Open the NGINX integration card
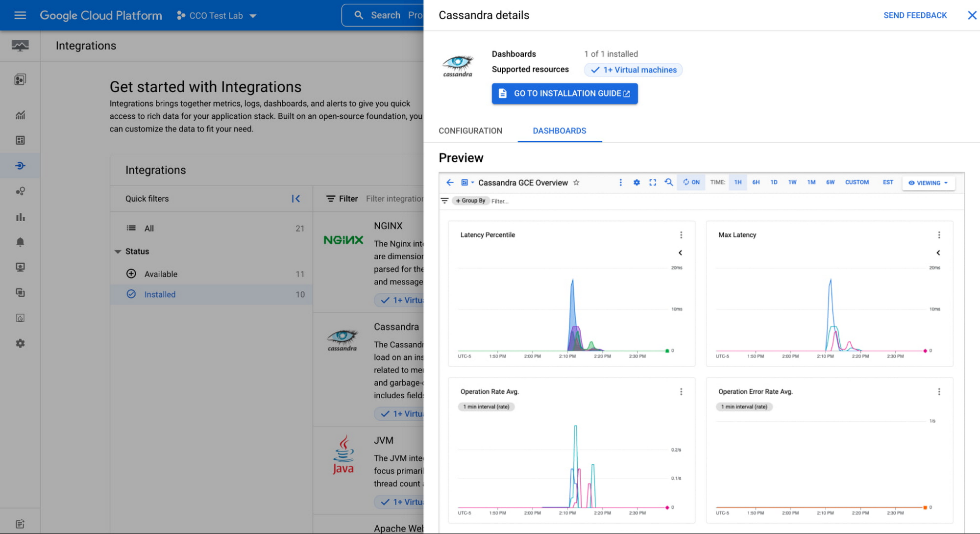Viewport: 980px width, 534px height. 368,262
